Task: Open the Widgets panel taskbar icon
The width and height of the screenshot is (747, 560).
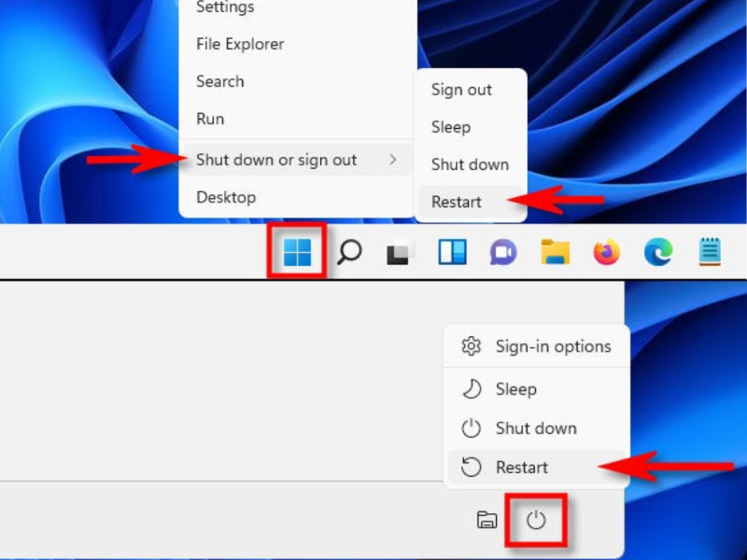Action: (x=452, y=252)
